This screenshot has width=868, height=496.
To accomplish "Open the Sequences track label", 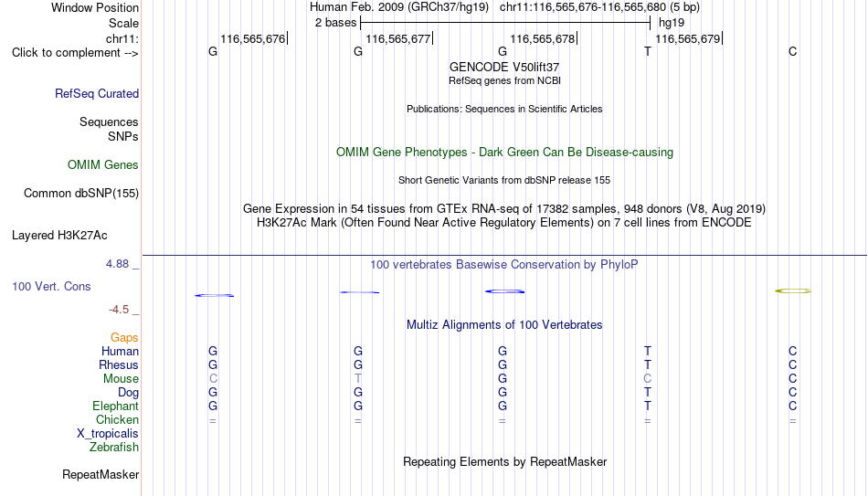I will click(109, 121).
